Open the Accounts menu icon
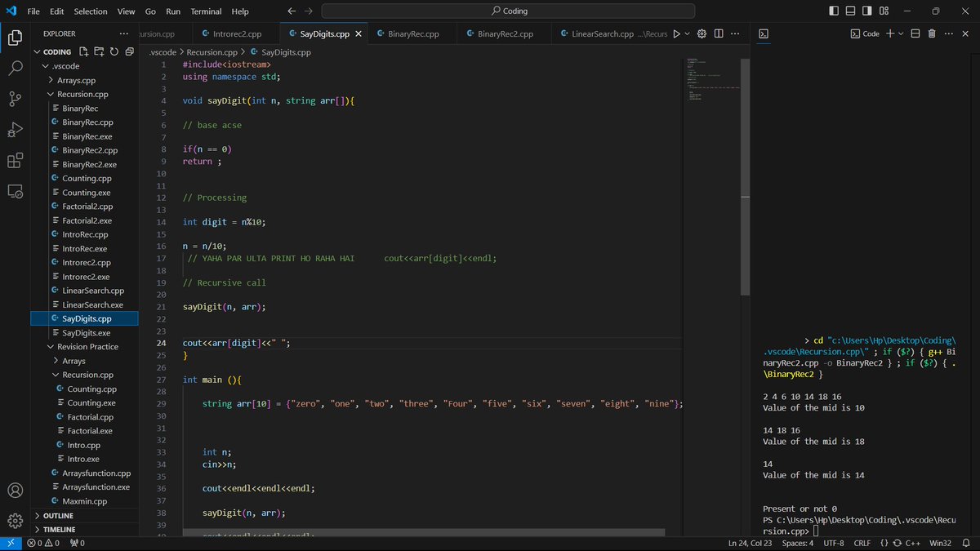Viewport: 980px width, 551px height. [15, 491]
